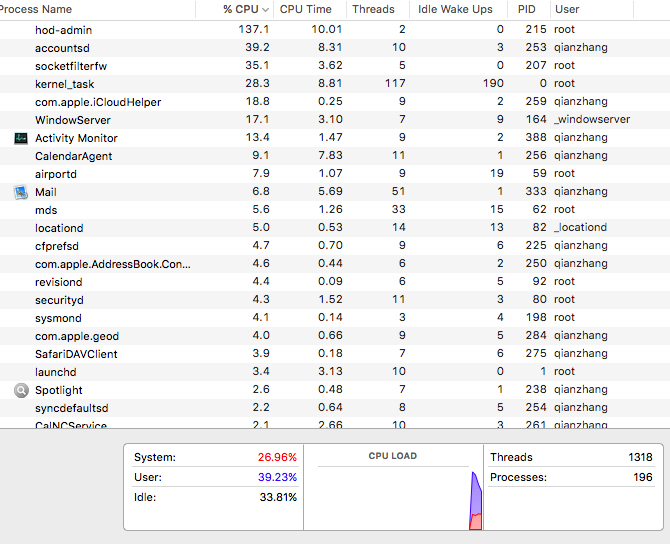670x544 pixels.
Task: Select the CalendarAgent process
Action: (73, 156)
